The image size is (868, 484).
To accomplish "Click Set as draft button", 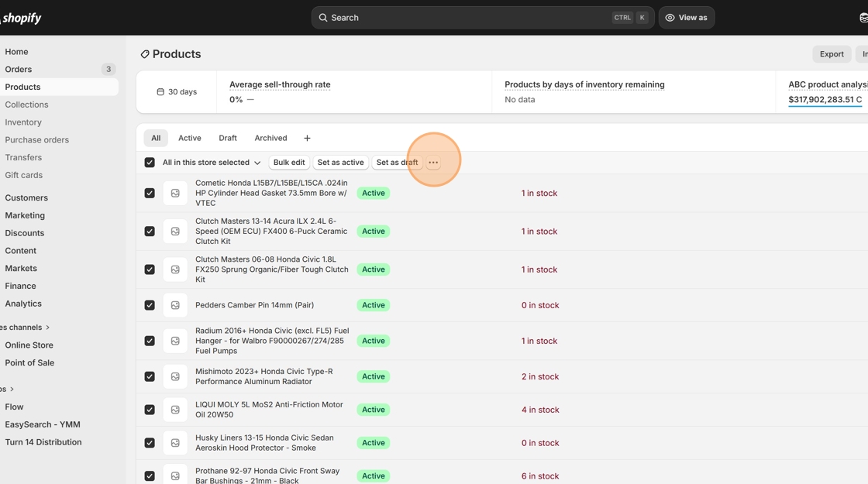I will (397, 163).
